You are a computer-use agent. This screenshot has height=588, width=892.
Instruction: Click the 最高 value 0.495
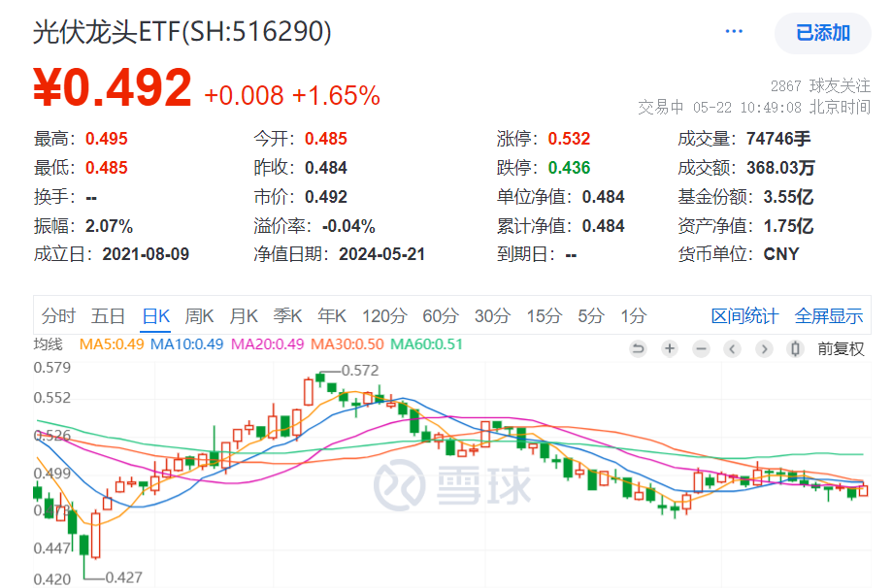(107, 138)
